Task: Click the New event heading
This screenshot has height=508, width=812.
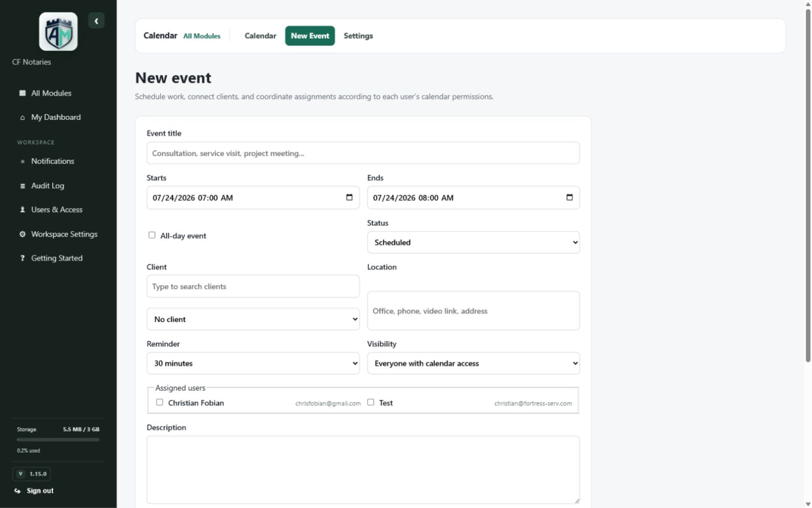Action: coord(173,78)
